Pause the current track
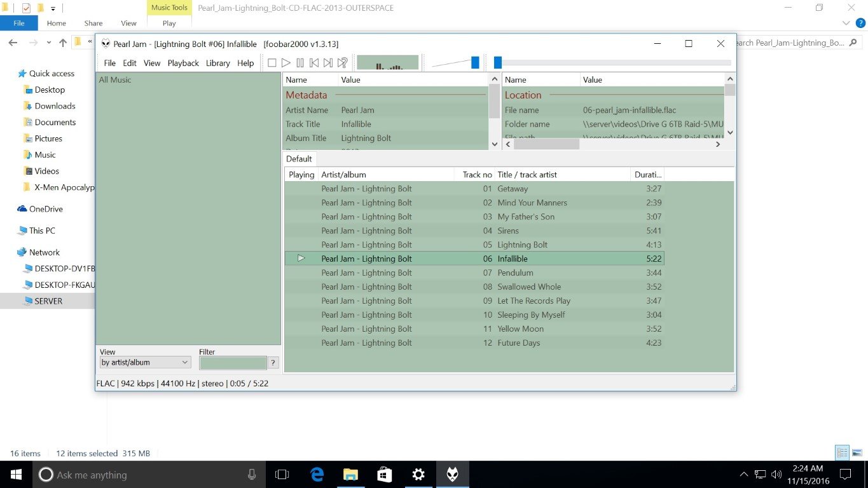This screenshot has height=488, width=868. click(x=300, y=63)
